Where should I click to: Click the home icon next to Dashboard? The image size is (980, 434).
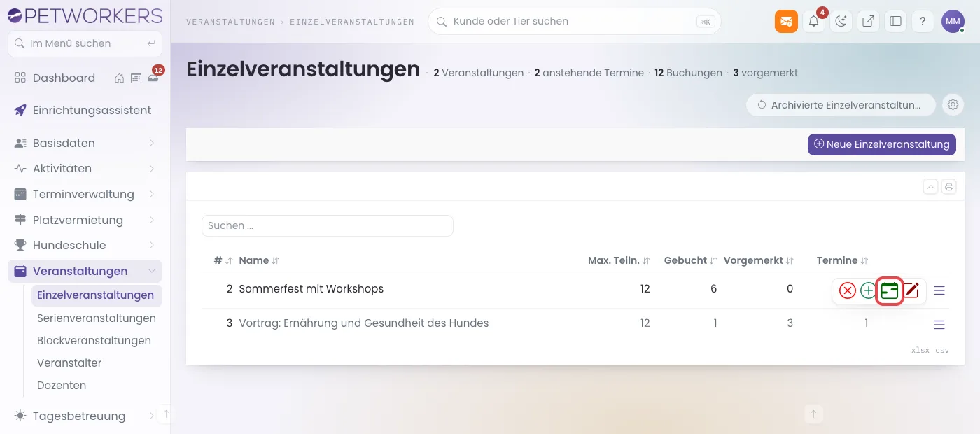click(120, 78)
